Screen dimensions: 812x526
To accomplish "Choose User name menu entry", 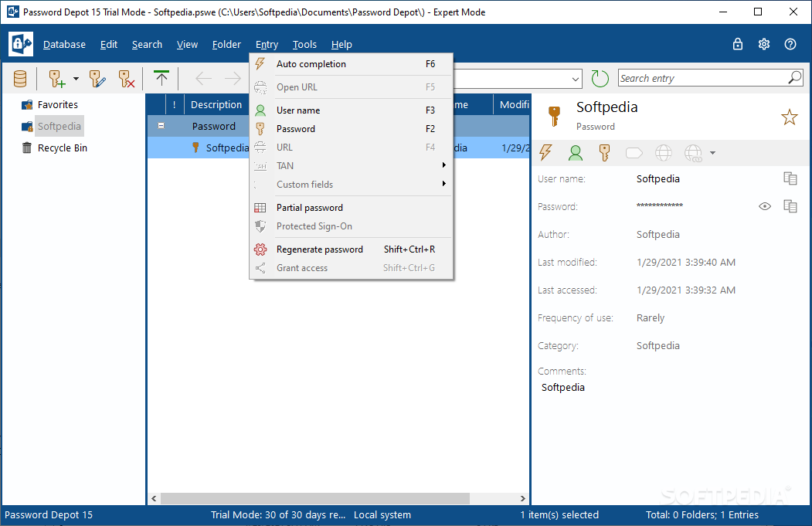I will (x=351, y=110).
